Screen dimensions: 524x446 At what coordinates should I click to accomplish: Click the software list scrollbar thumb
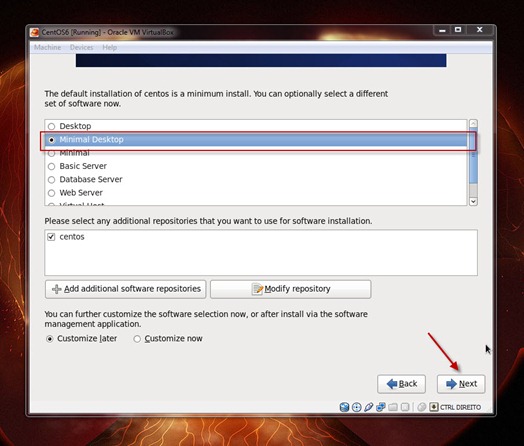473,156
